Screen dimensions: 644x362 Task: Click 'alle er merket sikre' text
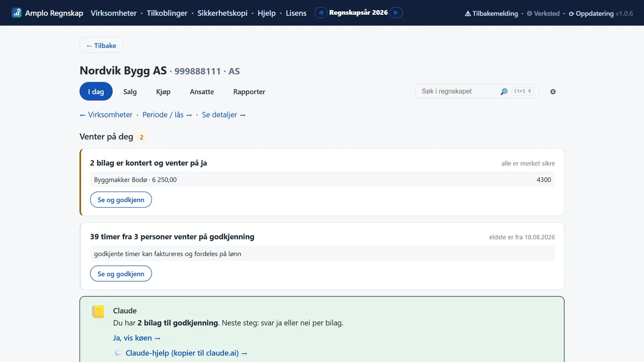528,164
